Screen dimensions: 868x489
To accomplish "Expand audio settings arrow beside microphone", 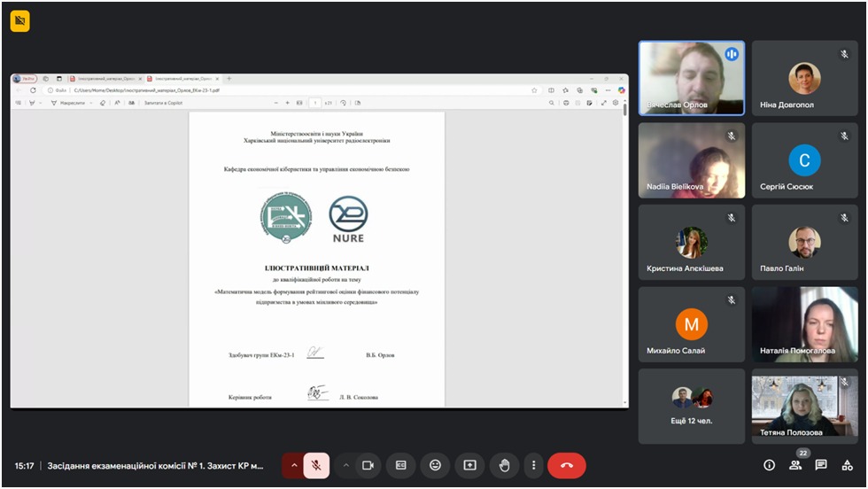I will coord(293,465).
